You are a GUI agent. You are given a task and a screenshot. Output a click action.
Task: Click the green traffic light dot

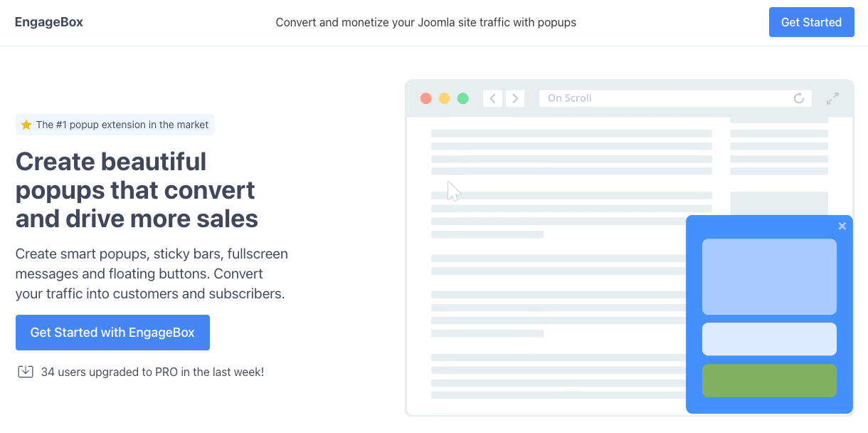(x=463, y=98)
